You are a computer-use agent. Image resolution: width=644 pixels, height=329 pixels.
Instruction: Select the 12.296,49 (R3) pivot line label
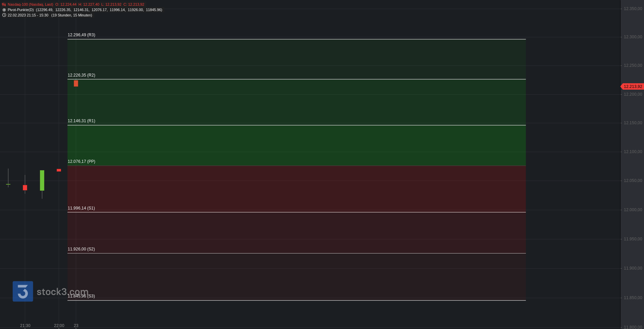[x=82, y=35]
